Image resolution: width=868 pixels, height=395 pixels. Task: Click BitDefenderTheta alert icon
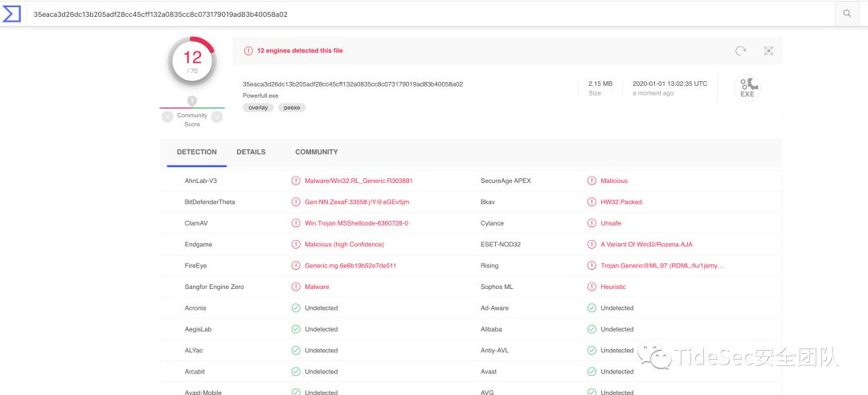pos(296,202)
